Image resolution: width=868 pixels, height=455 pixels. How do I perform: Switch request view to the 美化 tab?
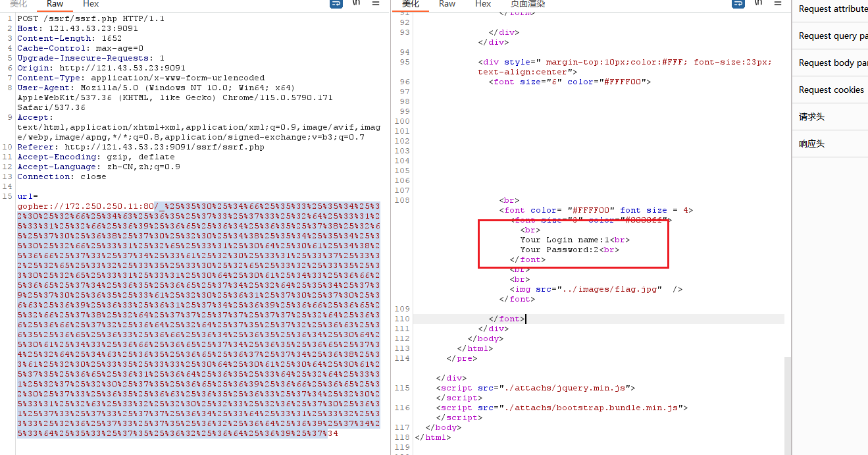click(x=18, y=4)
